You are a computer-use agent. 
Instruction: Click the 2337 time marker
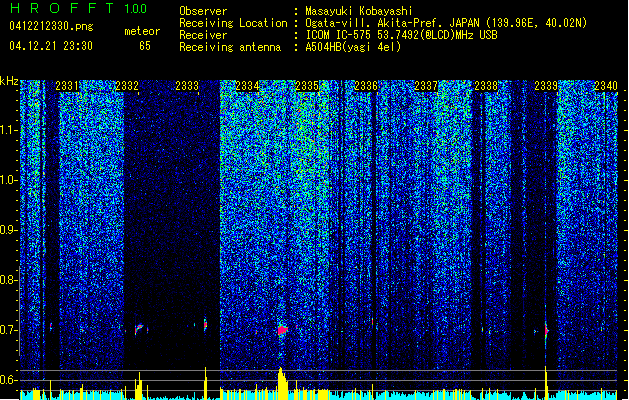coord(426,86)
